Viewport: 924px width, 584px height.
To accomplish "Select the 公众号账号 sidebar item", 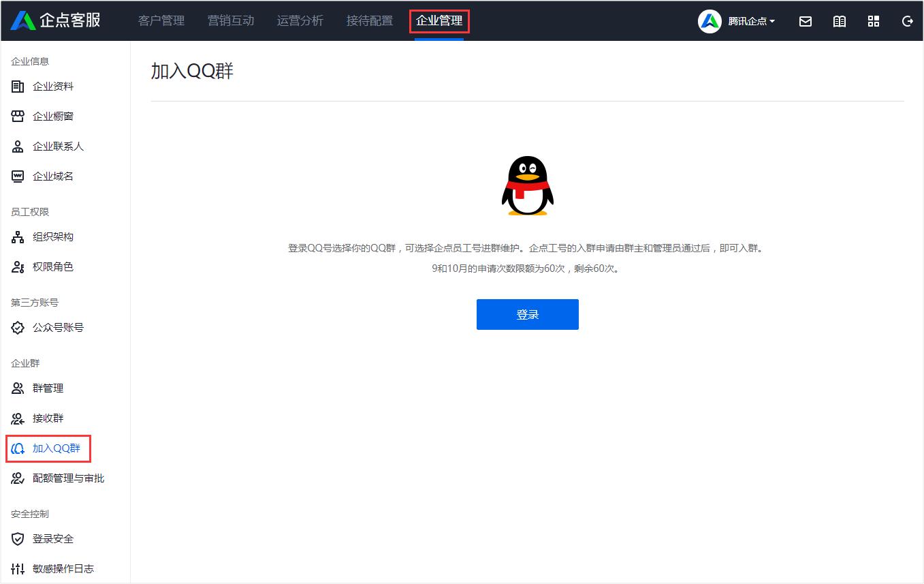I will (x=54, y=327).
